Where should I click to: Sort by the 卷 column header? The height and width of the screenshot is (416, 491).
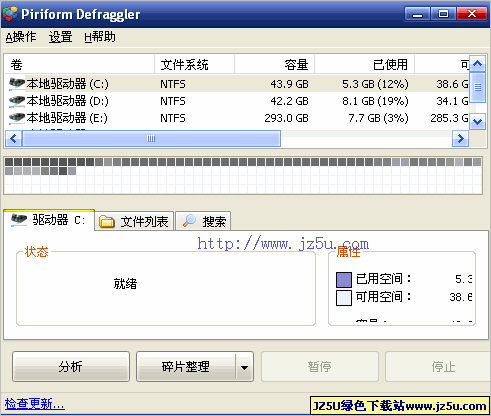tap(79, 64)
